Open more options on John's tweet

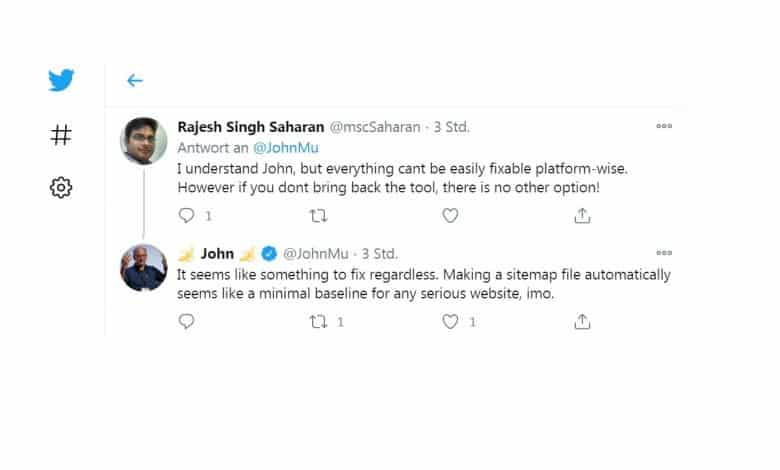click(x=664, y=253)
